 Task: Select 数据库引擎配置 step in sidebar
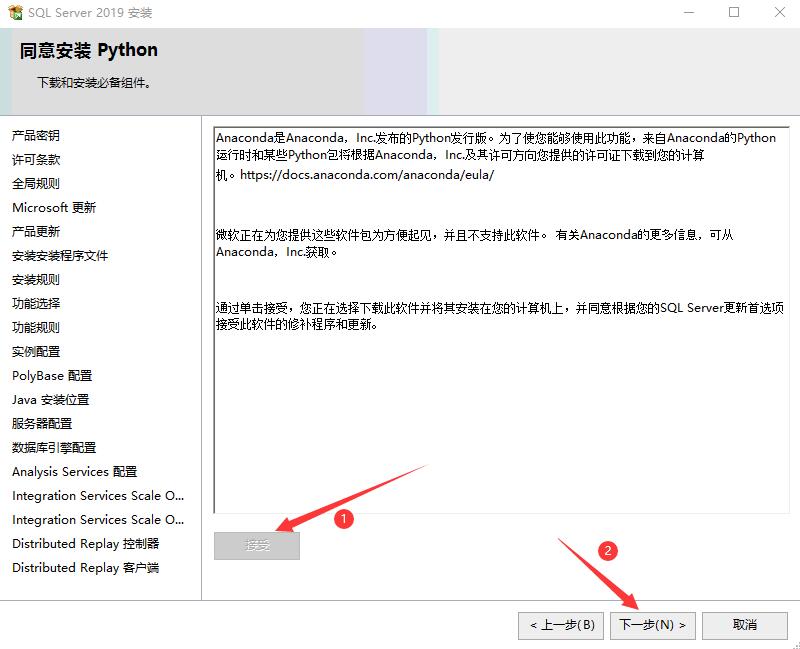tap(54, 448)
